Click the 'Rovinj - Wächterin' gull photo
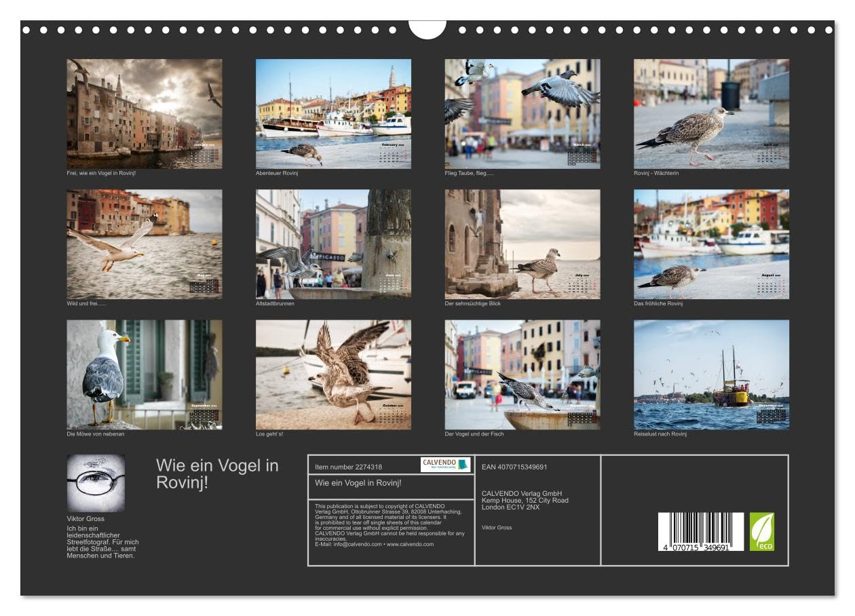 (x=711, y=114)
